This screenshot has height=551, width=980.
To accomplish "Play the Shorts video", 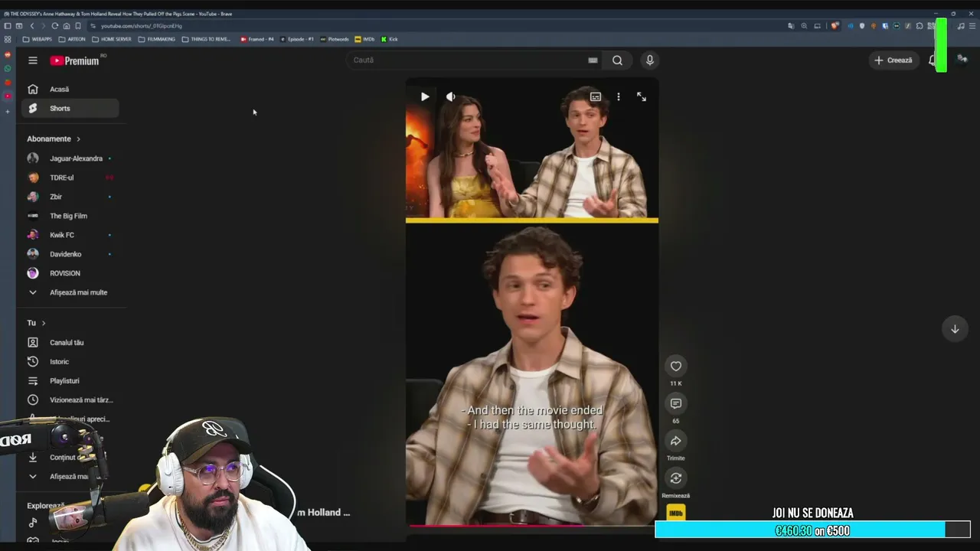I will point(425,96).
